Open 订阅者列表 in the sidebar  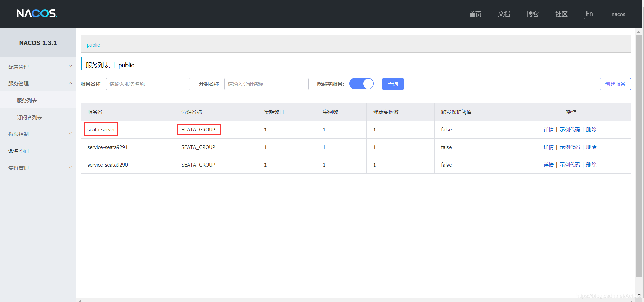[x=38, y=117]
